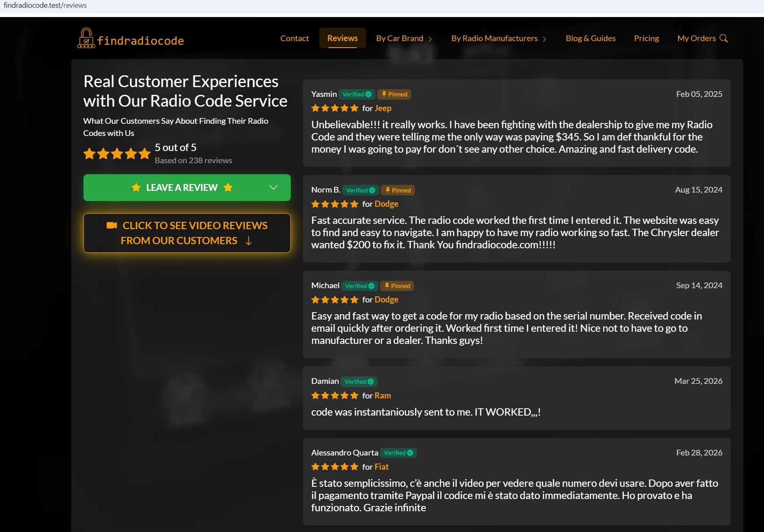Open the chevron on the LEAVE A REVIEW button
This screenshot has width=764, height=532.
(274, 187)
